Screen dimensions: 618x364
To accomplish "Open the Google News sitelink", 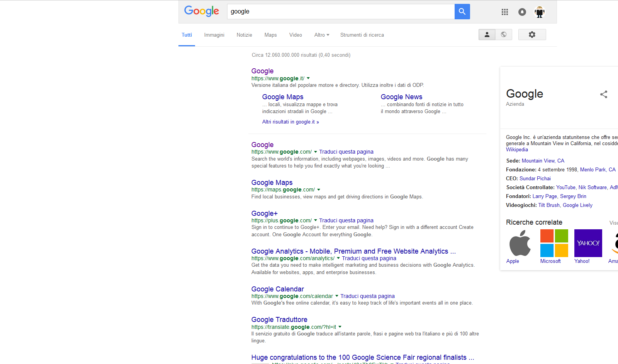I will point(401,97).
